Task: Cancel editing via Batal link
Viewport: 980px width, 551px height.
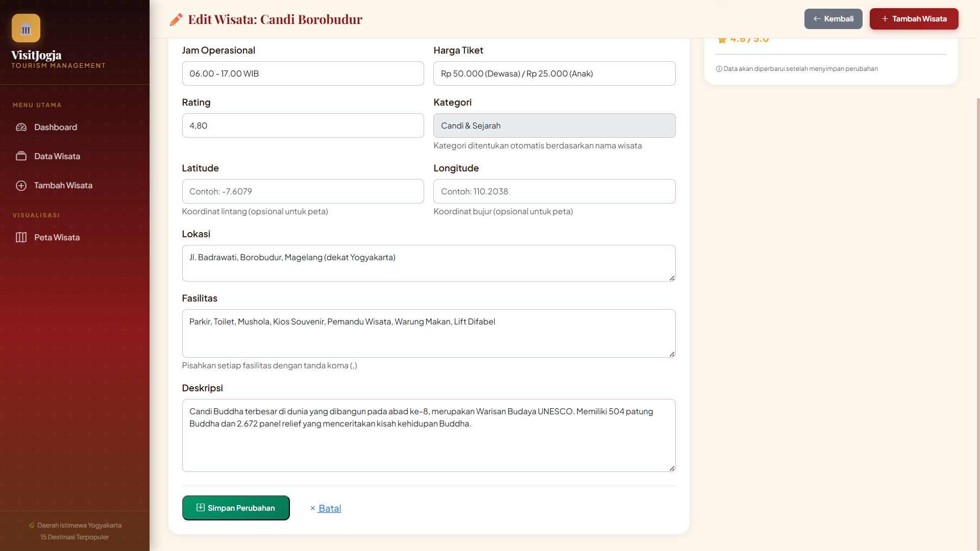Action: 325,508
